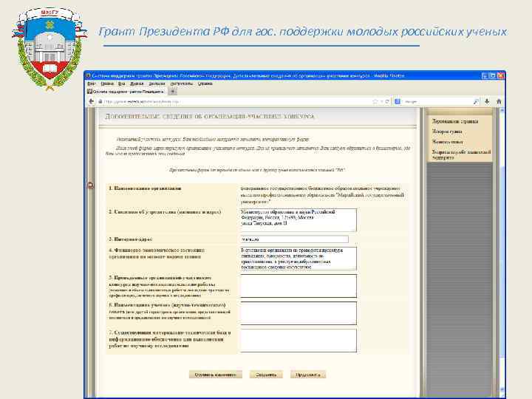
Task: Click the organization name value text
Action: 322,195
